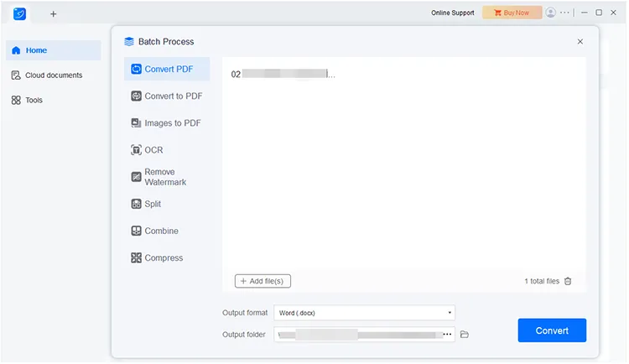The height and width of the screenshot is (364, 629).
Task: Close the Batch Process dialog
Action: pyautogui.click(x=580, y=42)
